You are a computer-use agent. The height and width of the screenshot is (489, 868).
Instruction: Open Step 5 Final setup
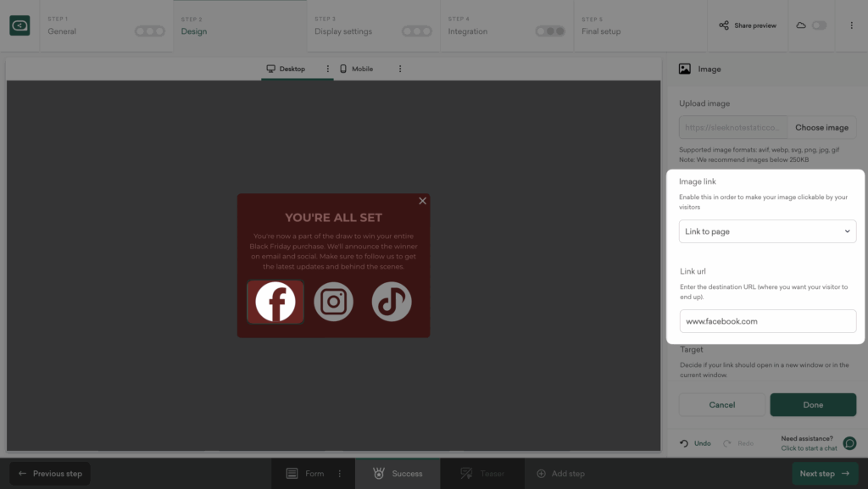coord(640,26)
